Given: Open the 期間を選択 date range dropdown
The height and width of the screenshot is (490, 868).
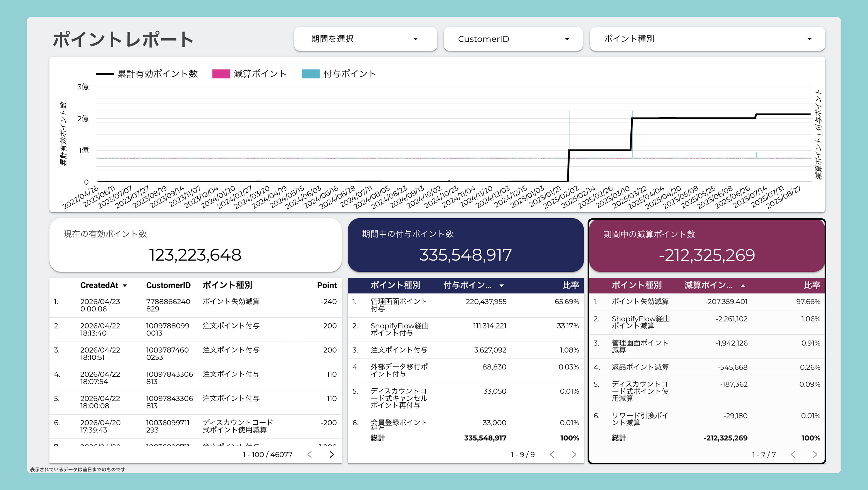Looking at the screenshot, I should click(366, 39).
